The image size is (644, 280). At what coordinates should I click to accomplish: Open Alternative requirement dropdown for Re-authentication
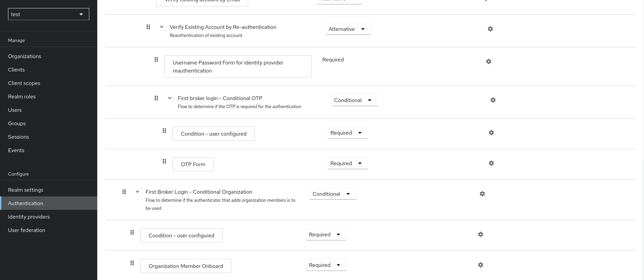(348, 29)
